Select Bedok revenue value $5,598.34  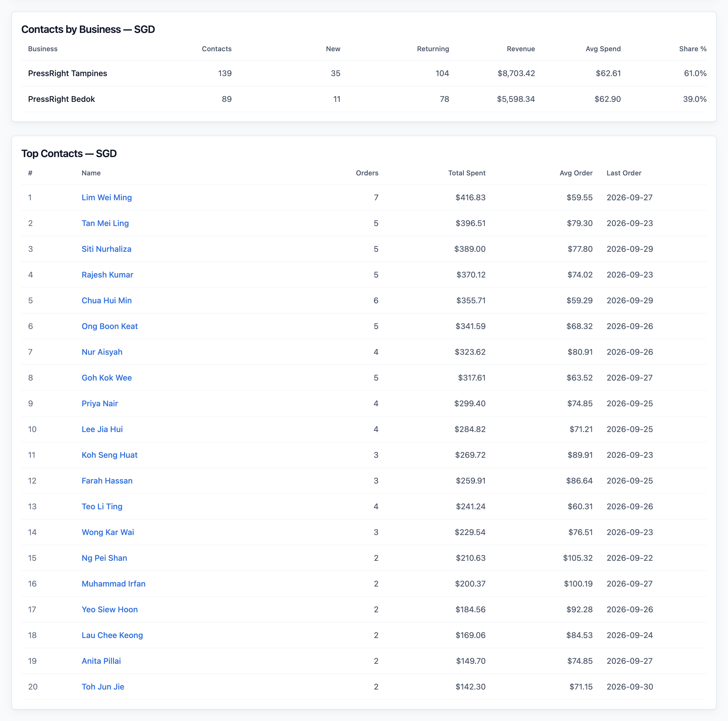pos(516,99)
